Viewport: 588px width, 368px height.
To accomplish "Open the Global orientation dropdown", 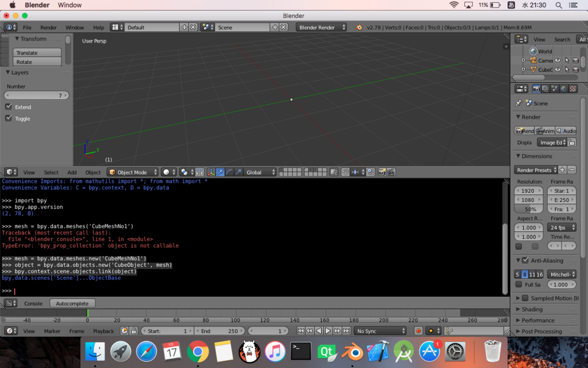I will pos(260,172).
